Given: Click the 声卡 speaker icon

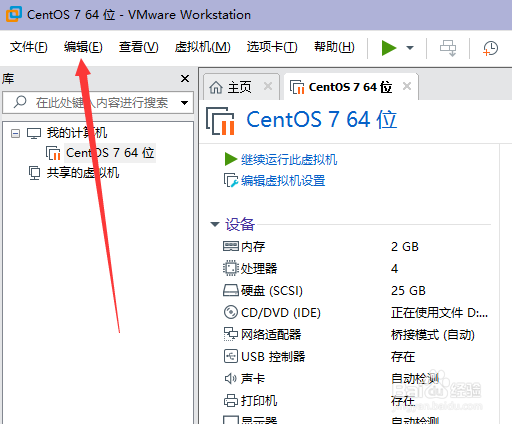Looking at the screenshot, I should tap(231, 378).
